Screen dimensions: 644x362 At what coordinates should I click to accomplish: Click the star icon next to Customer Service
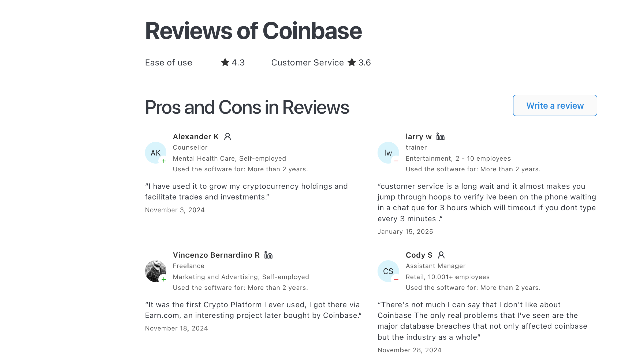pos(352,62)
